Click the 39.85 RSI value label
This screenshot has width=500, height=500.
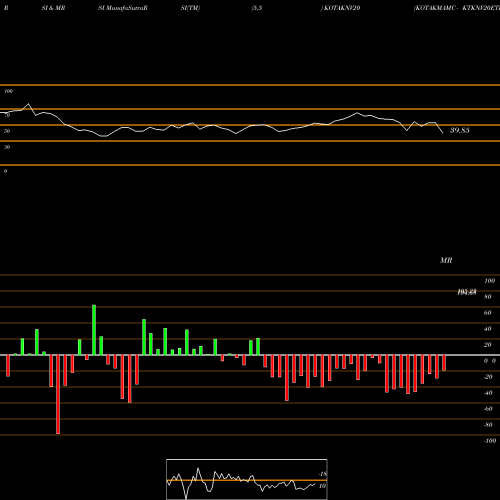[x=460, y=130]
